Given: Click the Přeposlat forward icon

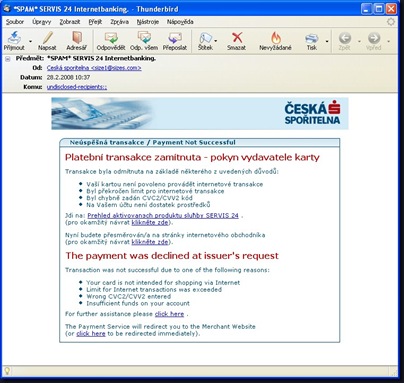Looking at the screenshot, I should (175, 41).
